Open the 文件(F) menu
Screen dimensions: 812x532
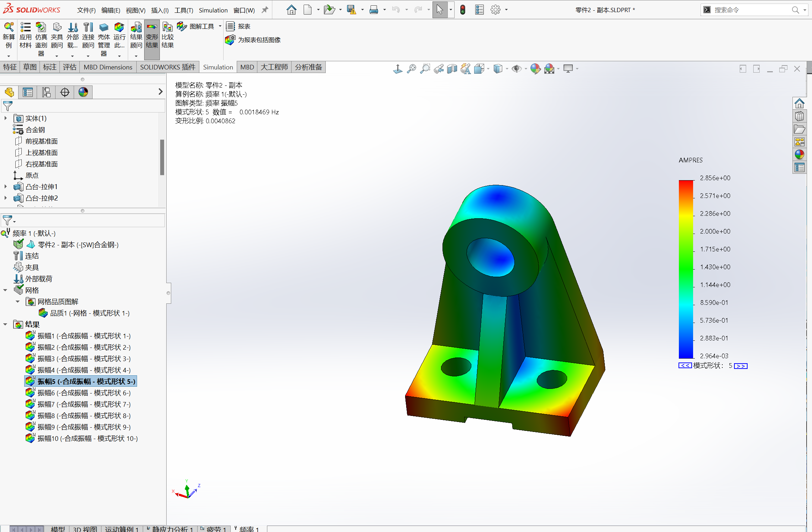point(86,10)
